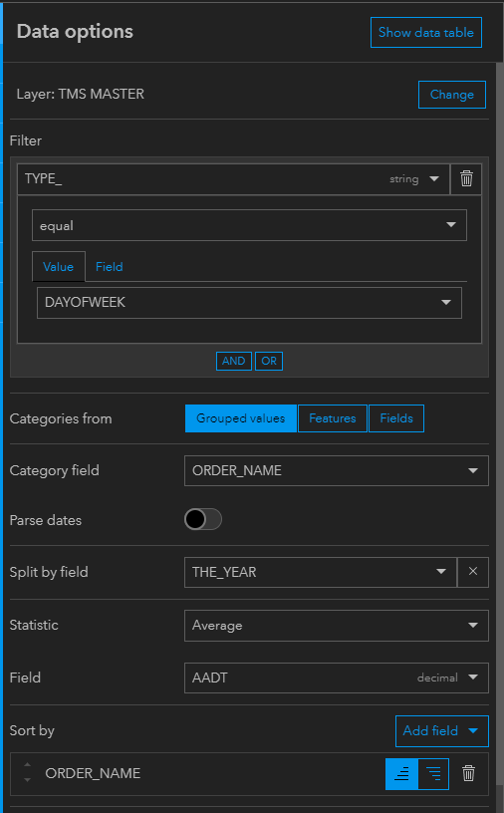The image size is (504, 813).
Task: Set sort order to descending
Action: [433, 773]
